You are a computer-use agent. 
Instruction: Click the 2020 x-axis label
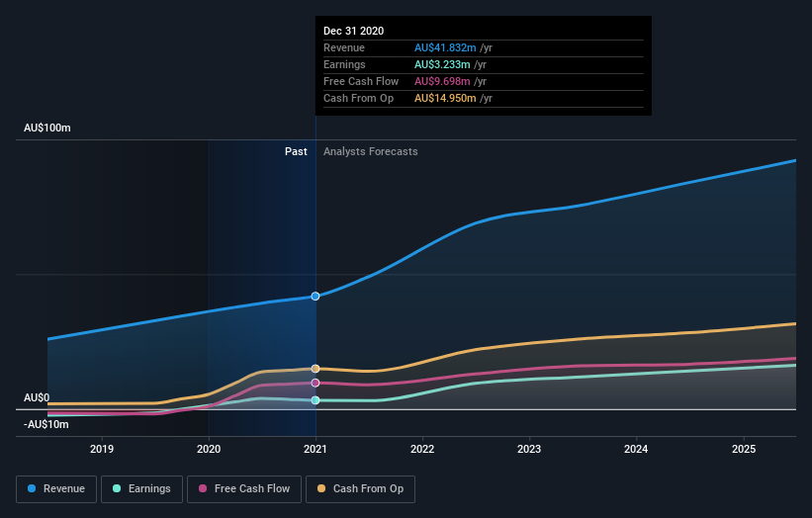coord(209,449)
